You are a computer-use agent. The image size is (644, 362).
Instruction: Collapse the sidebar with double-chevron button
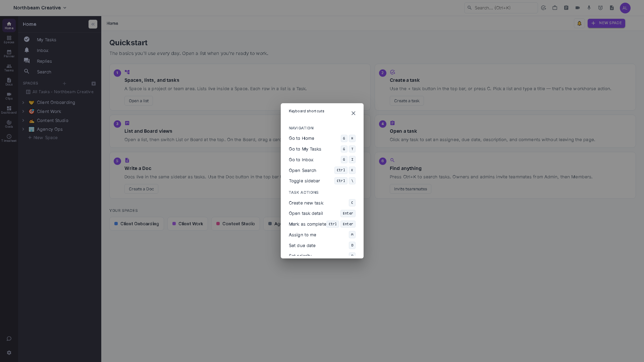point(93,24)
